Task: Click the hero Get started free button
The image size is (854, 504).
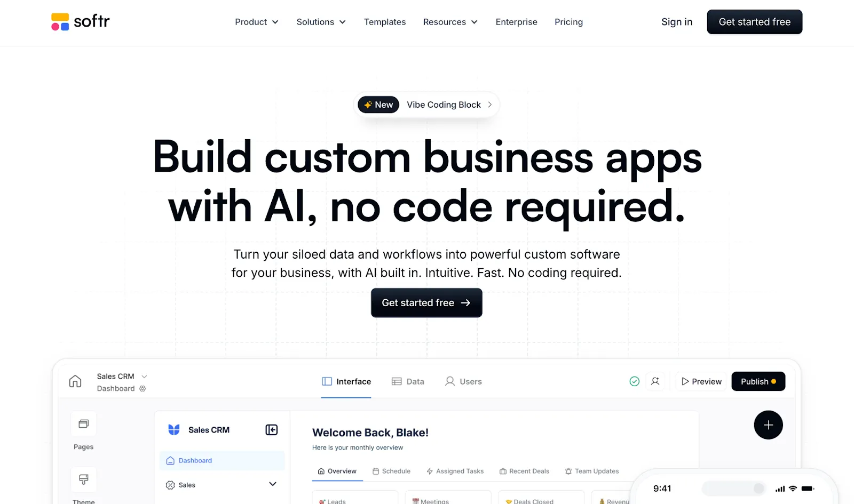Action: pyautogui.click(x=426, y=303)
